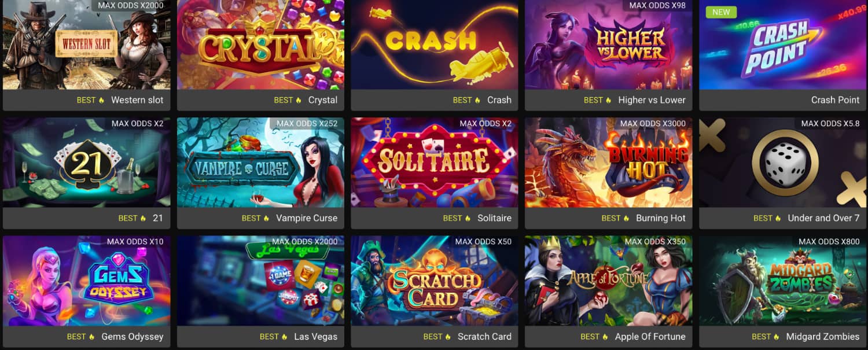The height and width of the screenshot is (350, 868).
Task: Open the Scratch Card pirate game
Action: (x=435, y=281)
